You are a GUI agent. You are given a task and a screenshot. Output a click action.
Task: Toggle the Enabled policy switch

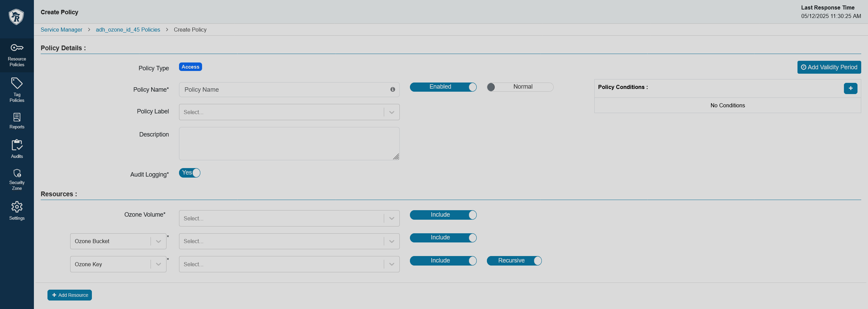coord(443,87)
